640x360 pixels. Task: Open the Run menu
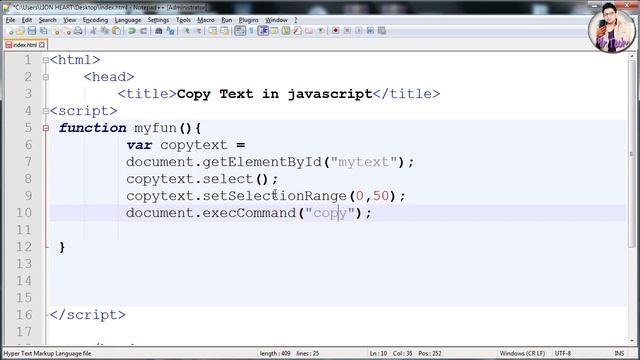point(227,20)
